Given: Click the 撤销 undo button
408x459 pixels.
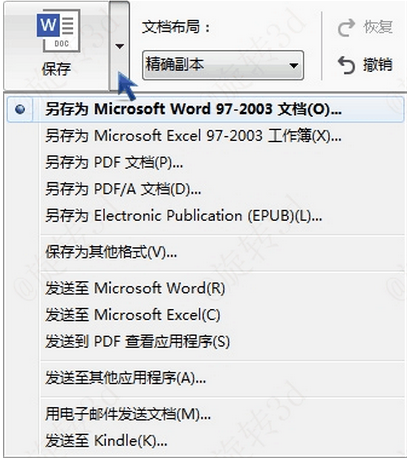Looking at the screenshot, I should (x=365, y=64).
